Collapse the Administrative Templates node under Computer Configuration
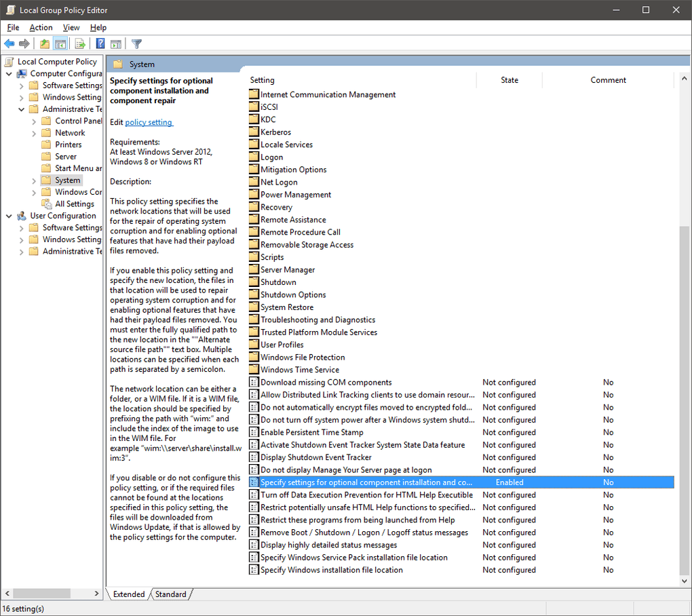Screen dimensions: 692x616 click(22, 109)
